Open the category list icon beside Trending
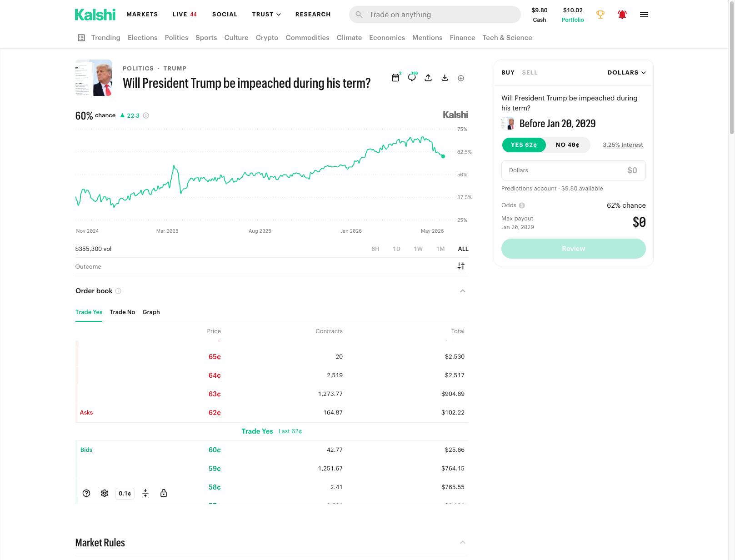Screen dimensions: 735x560 pos(81,38)
